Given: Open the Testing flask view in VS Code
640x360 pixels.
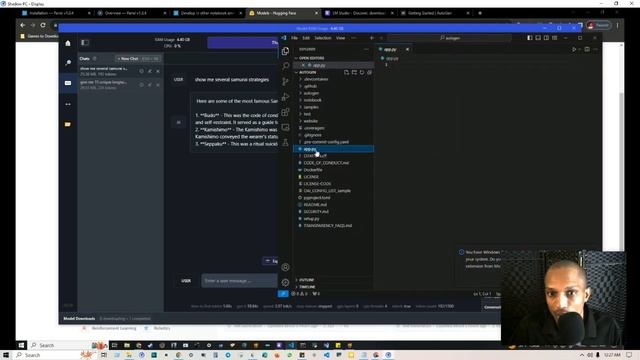Looking at the screenshot, I should pyautogui.click(x=285, y=142).
